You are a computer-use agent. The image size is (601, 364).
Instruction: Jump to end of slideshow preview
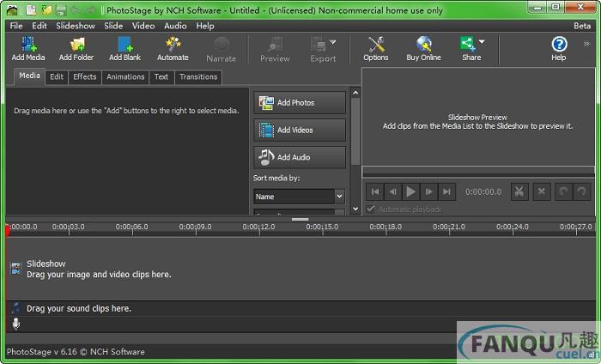446,191
